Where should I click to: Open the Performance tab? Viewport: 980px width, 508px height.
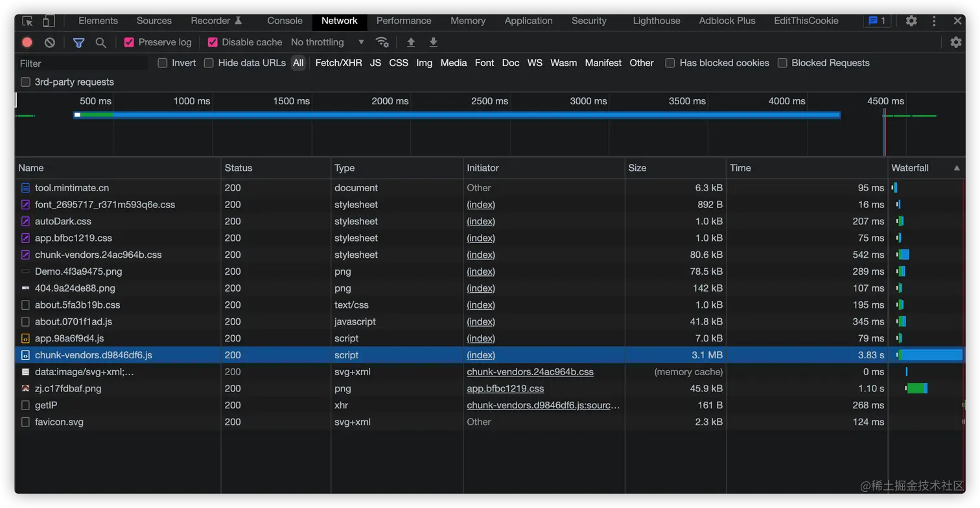(404, 21)
